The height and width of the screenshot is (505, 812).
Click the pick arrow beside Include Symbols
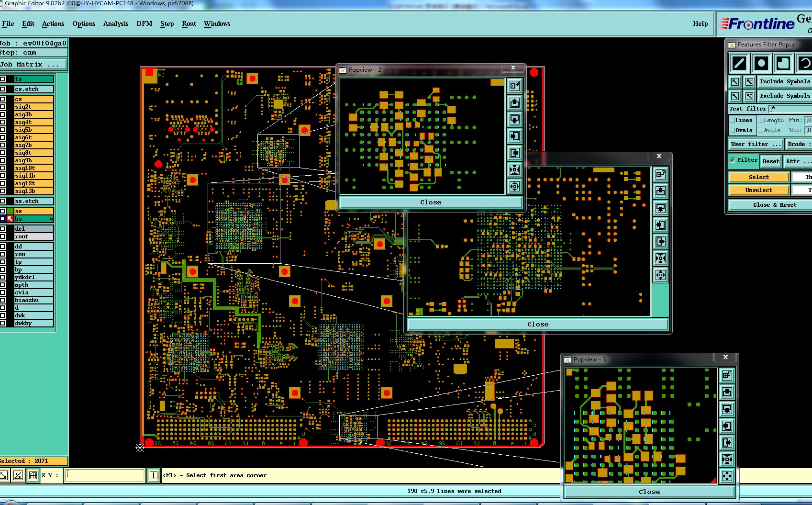tap(735, 82)
